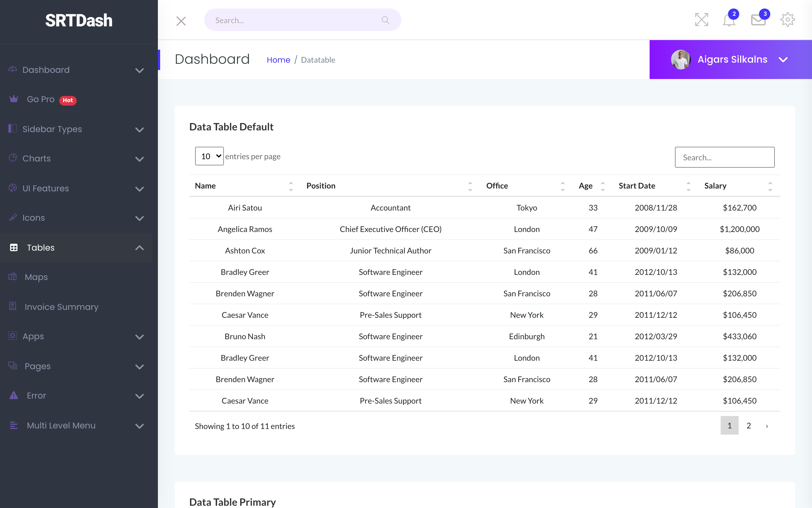The width and height of the screenshot is (812, 508).
Task: Click the Charts pie icon
Action: tap(13, 158)
